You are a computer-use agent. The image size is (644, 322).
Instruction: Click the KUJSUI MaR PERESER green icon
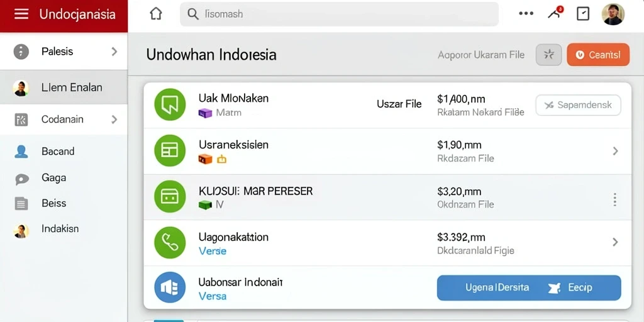click(170, 196)
